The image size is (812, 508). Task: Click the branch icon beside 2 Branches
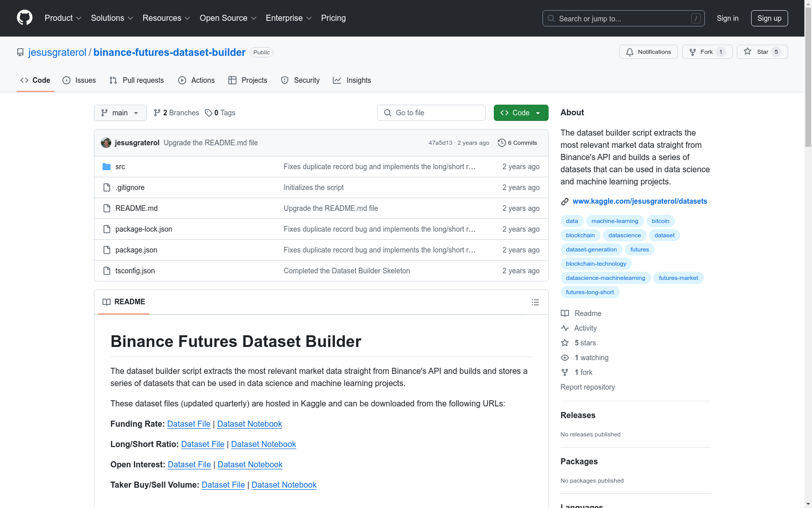(157, 113)
